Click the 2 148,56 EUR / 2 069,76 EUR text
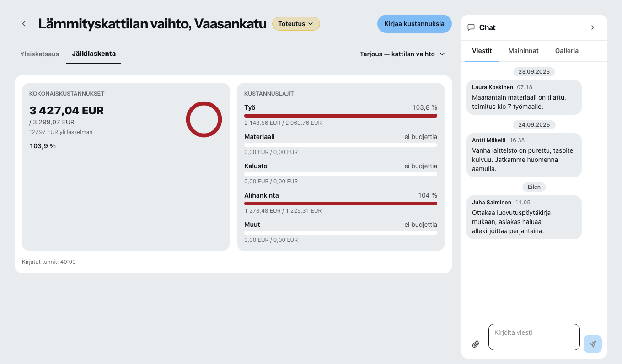 (283, 123)
